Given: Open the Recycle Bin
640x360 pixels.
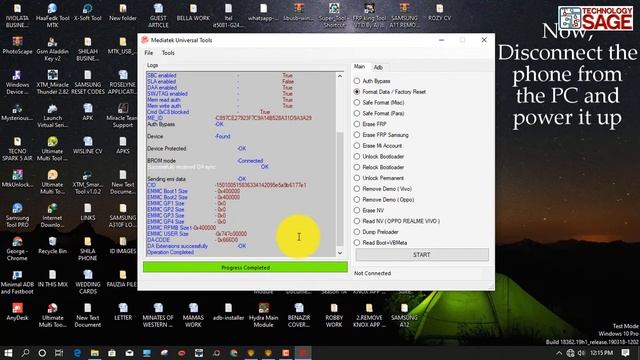Looking at the screenshot, I should 52,245.
